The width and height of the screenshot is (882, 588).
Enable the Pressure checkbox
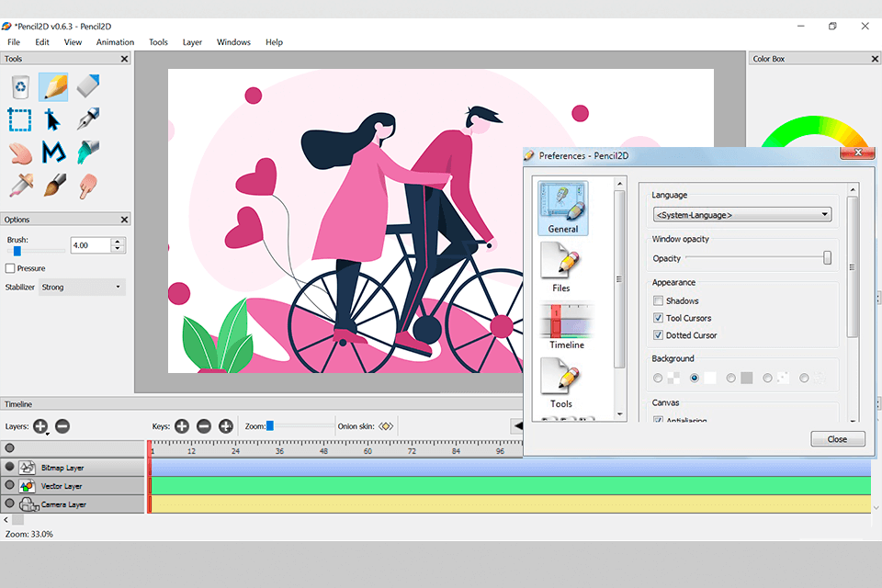[10, 268]
